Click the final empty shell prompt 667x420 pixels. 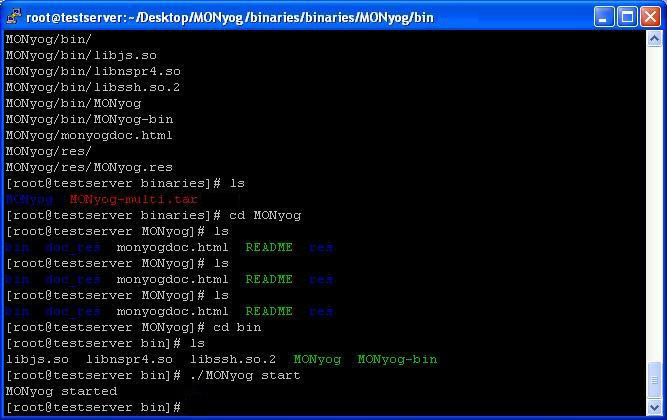pyautogui.click(x=94, y=407)
